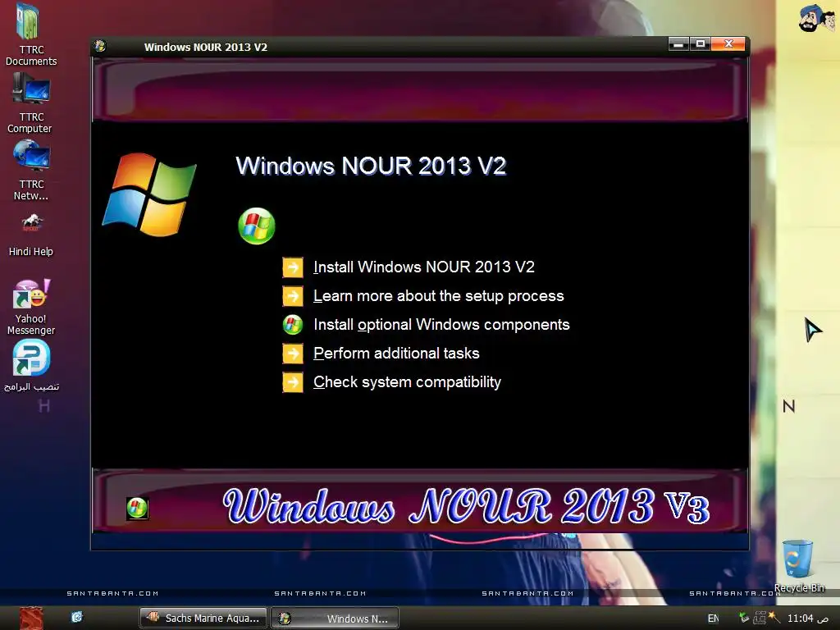
Task: Click the network tray icon
Action: pyautogui.click(x=759, y=618)
